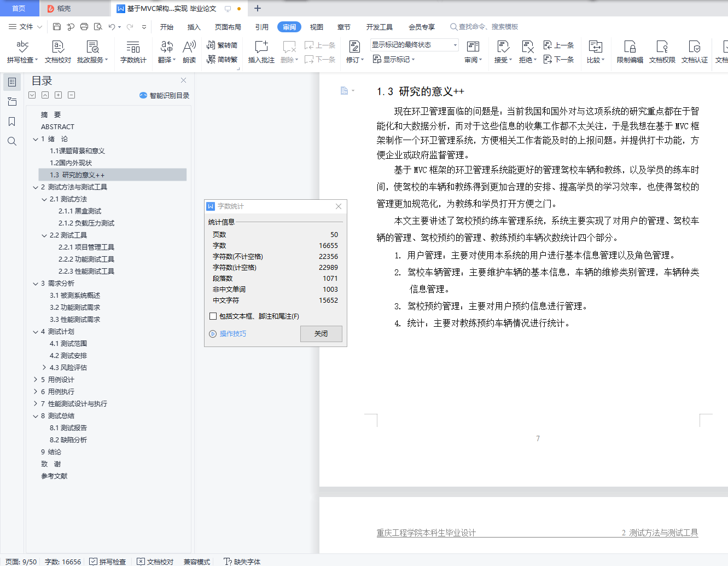Image resolution: width=728 pixels, height=566 pixels.
Task: Toggle Document Proofreading in the status bar
Action: tap(155, 562)
